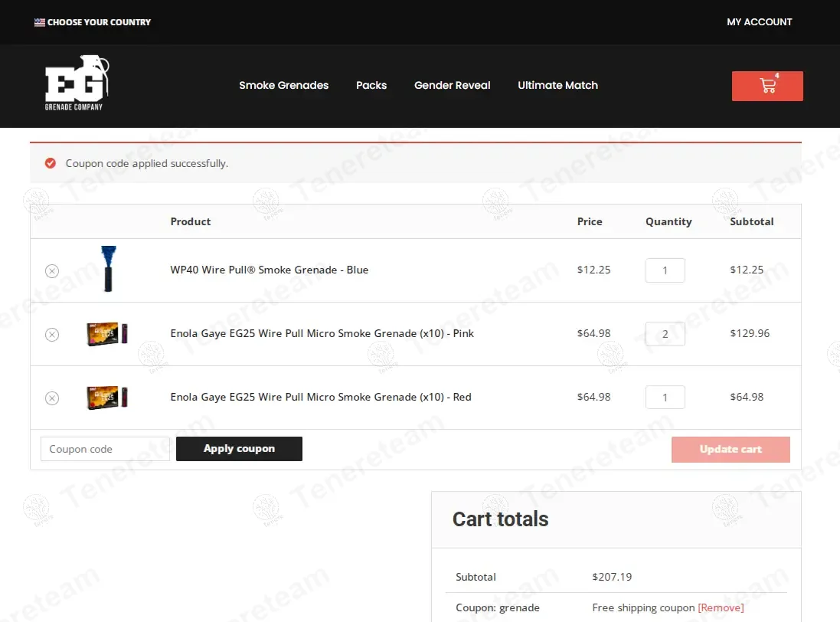The image size is (840, 622).
Task: Go to My Account
Action: pyautogui.click(x=759, y=22)
